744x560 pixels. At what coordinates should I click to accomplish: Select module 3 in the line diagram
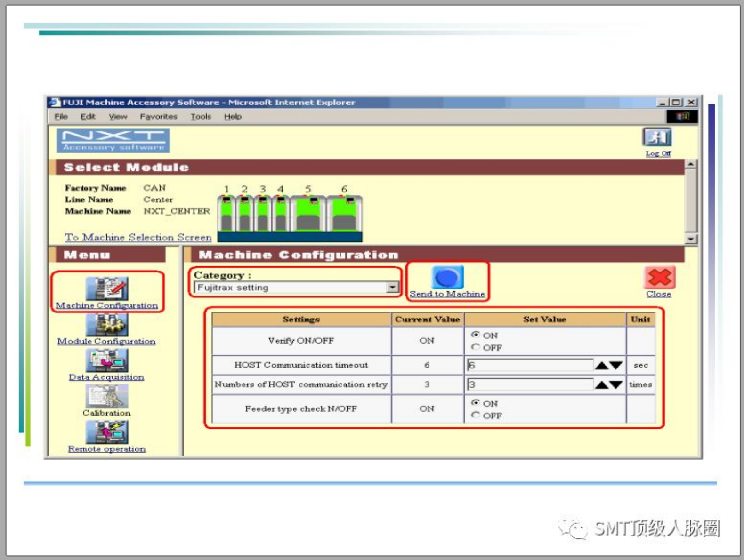click(262, 213)
